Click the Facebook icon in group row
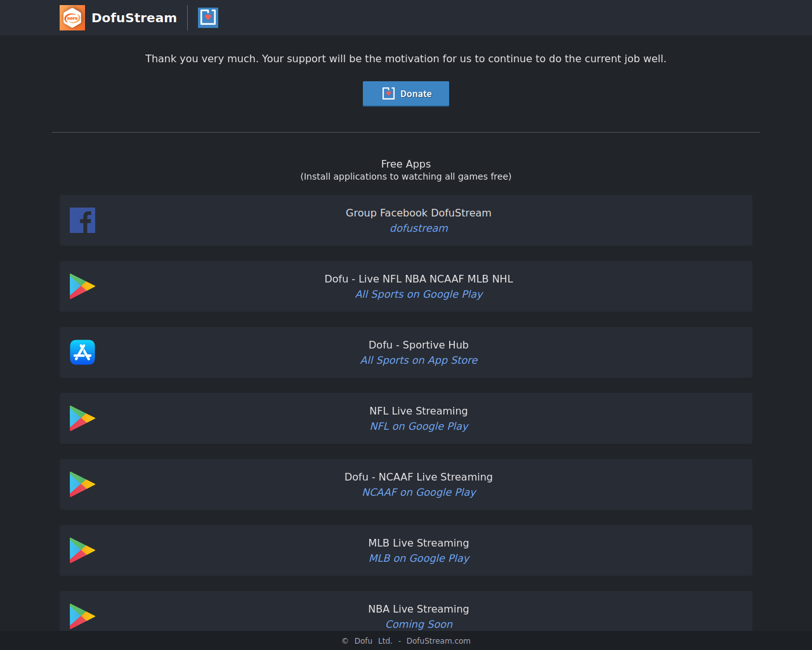Image resolution: width=812 pixels, height=650 pixels. click(82, 220)
